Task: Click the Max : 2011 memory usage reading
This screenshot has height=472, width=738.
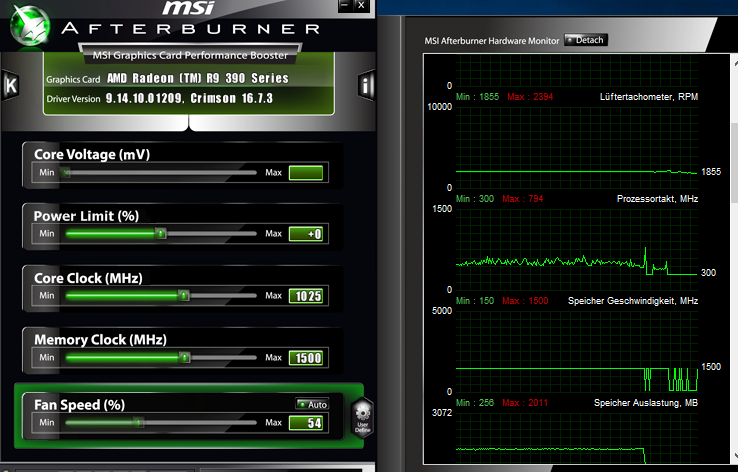Action: pos(525,403)
